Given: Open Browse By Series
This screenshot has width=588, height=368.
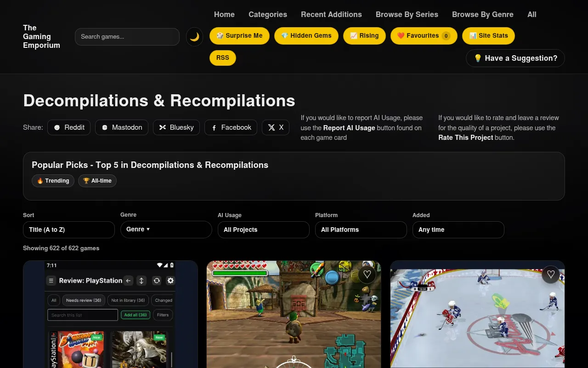Looking at the screenshot, I should [407, 15].
